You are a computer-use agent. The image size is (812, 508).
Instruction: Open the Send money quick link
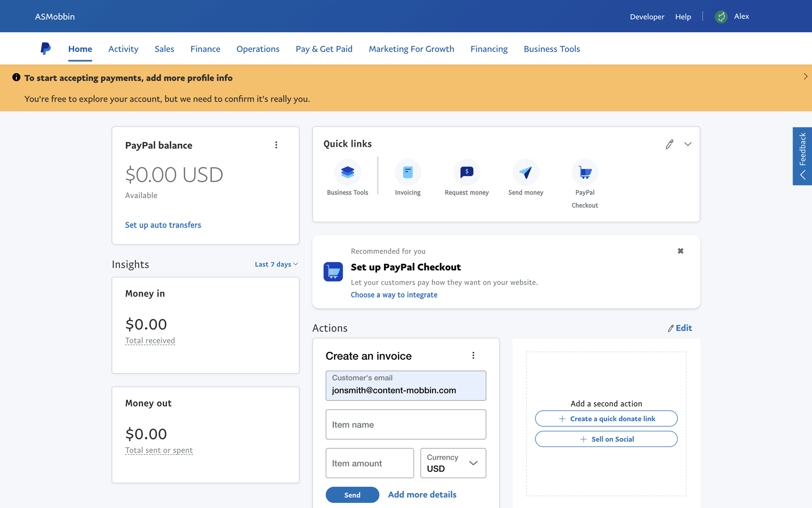click(x=526, y=178)
